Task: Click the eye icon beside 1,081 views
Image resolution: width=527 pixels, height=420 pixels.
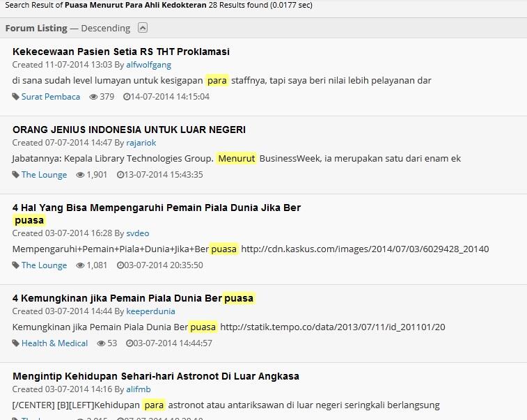Action: click(80, 265)
